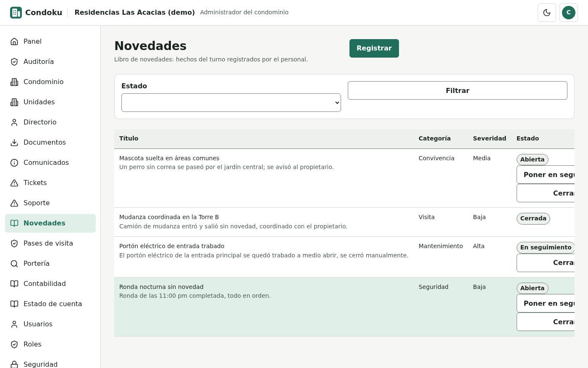Navigate to Documentos in the sidebar

tap(50, 142)
